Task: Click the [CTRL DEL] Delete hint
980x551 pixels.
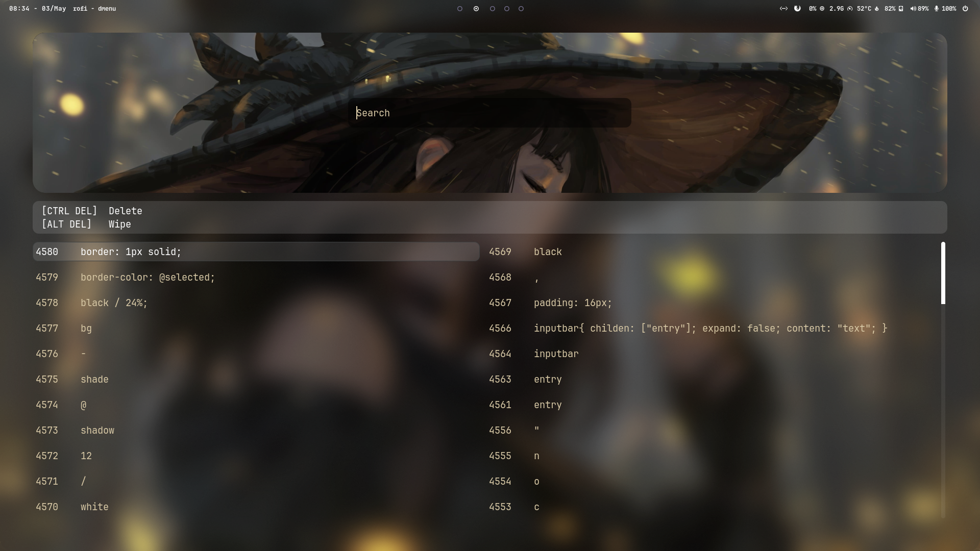Action: pyautogui.click(x=92, y=211)
